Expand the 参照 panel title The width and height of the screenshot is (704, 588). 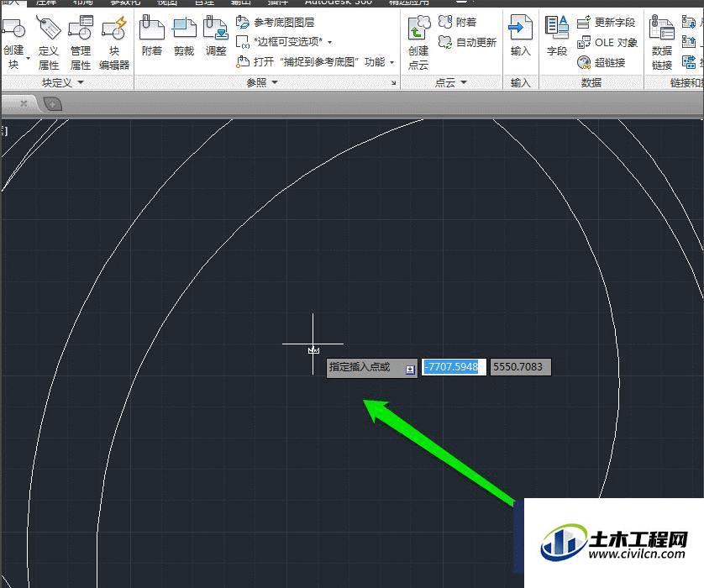coord(262,82)
